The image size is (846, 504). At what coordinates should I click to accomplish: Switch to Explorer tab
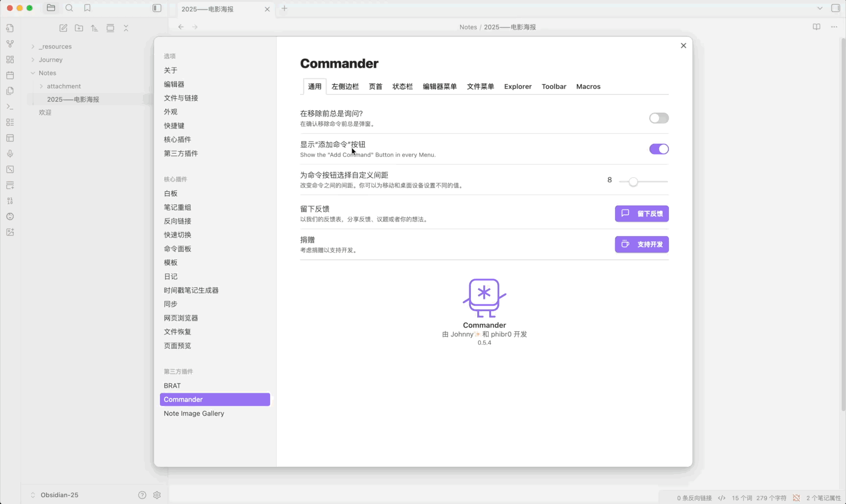click(x=517, y=87)
